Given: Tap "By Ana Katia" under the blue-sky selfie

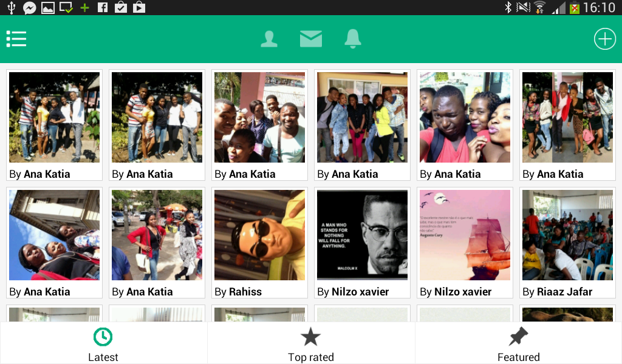Looking at the screenshot, I should point(39,292).
